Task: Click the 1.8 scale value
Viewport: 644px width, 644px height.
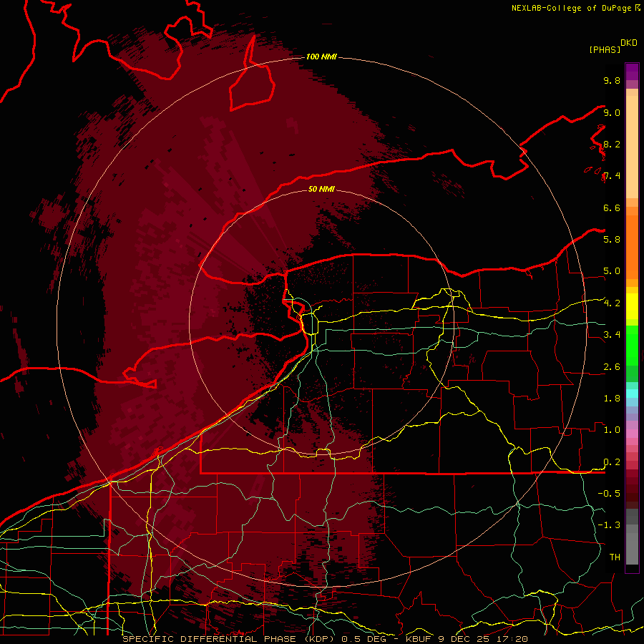Action: [612, 399]
